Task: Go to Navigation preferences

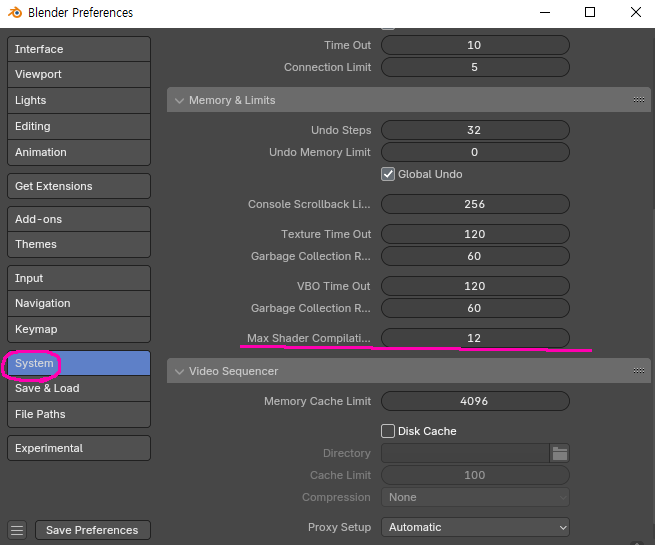Action: pyautogui.click(x=79, y=304)
